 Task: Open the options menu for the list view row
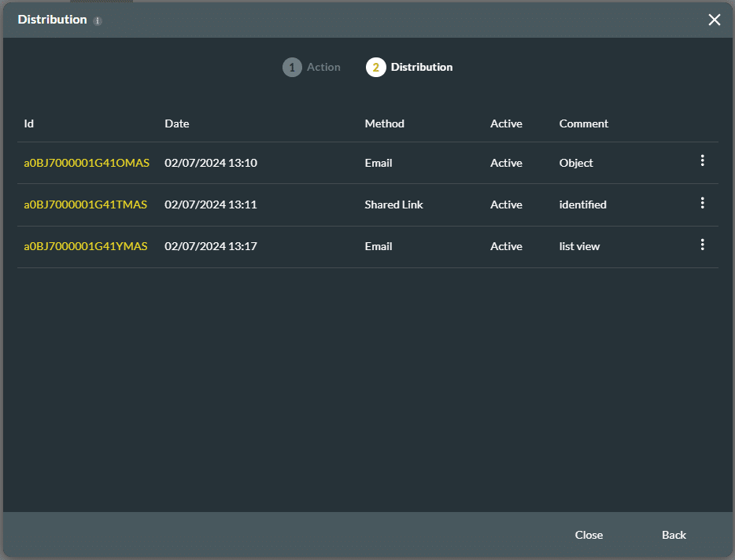pyautogui.click(x=702, y=245)
